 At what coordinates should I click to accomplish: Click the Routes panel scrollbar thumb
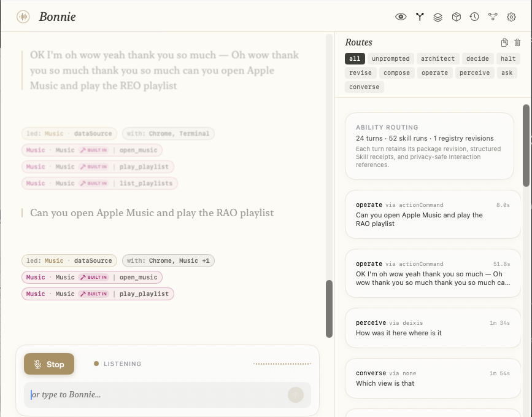tap(526, 146)
